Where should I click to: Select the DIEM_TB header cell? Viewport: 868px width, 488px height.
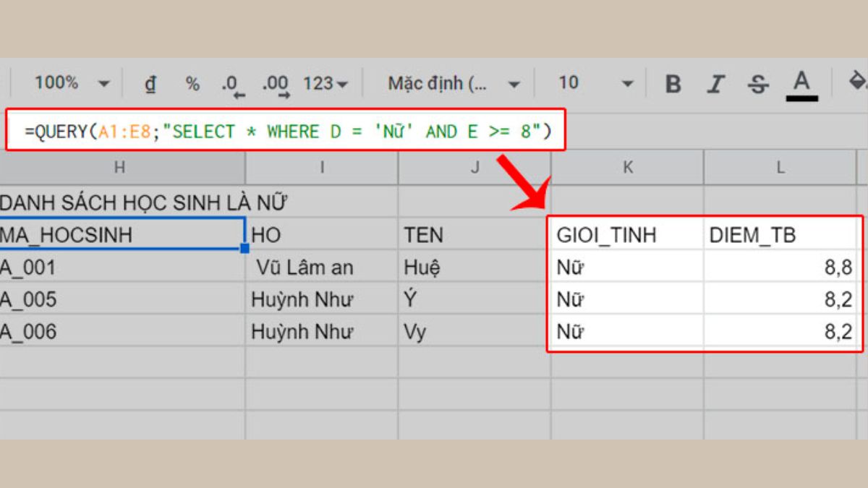point(780,235)
